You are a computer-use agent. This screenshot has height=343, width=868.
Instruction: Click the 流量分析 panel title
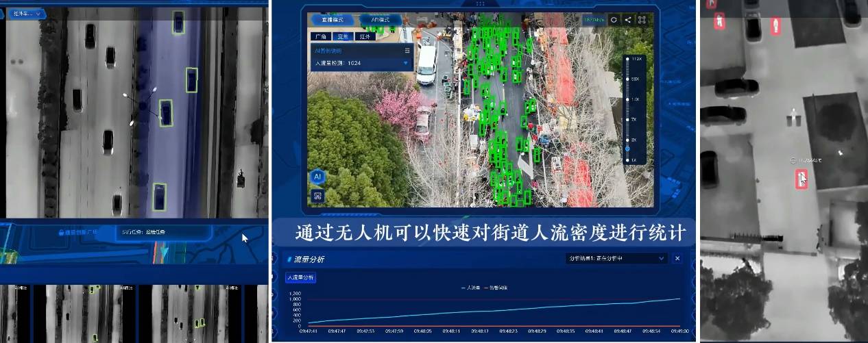(309, 259)
